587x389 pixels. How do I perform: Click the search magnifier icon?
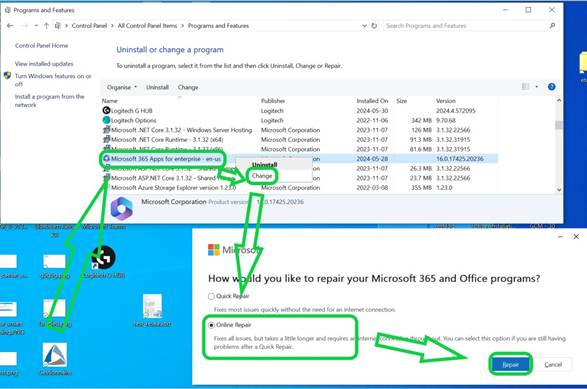coord(552,26)
